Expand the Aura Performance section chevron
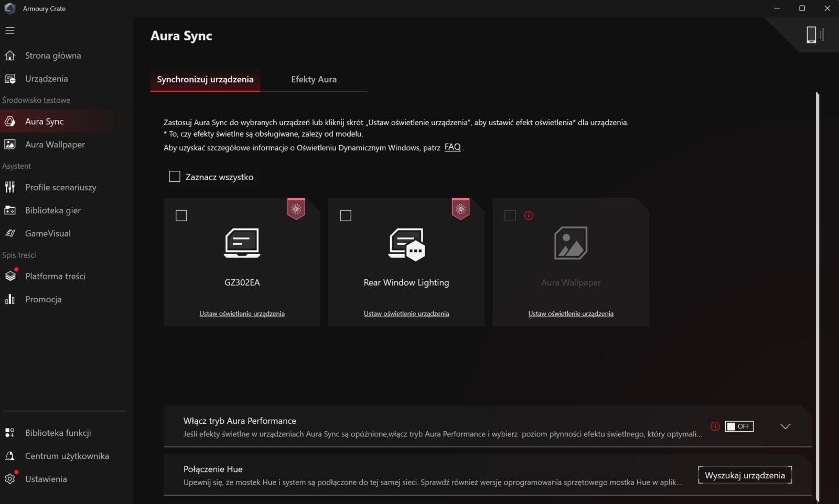The width and height of the screenshot is (839, 504). point(785,426)
